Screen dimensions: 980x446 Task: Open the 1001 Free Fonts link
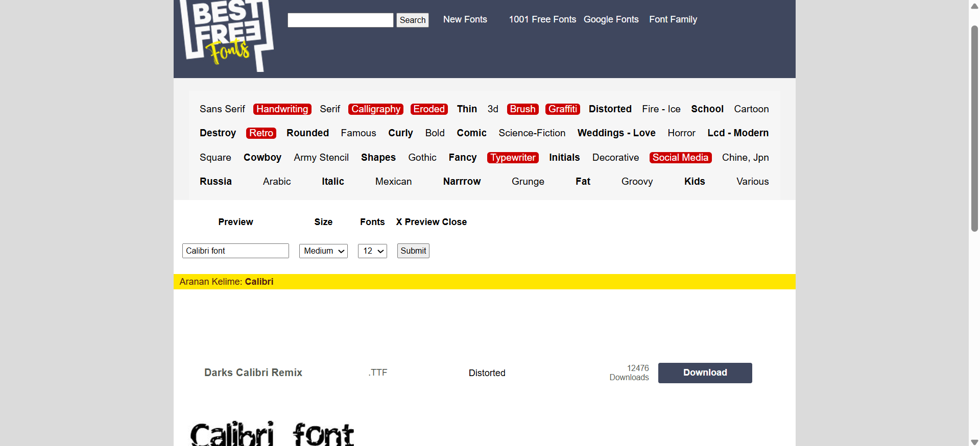click(542, 19)
